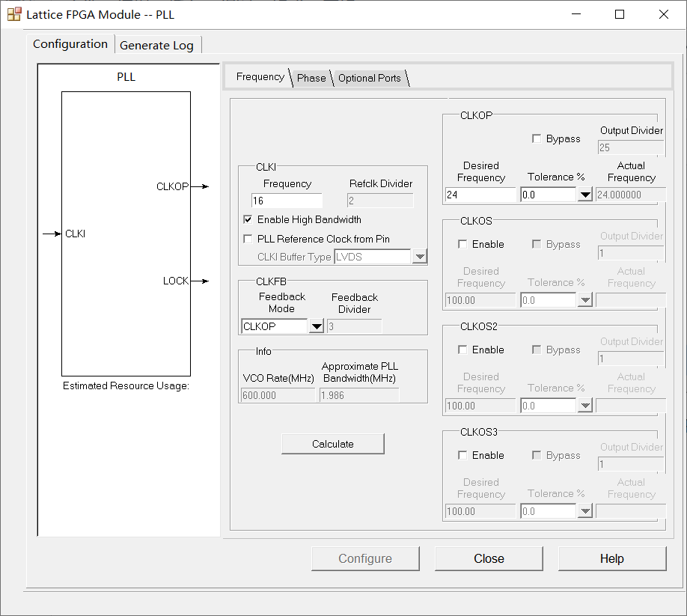Open the CLKOP Tolerance % dropdown

[585, 195]
